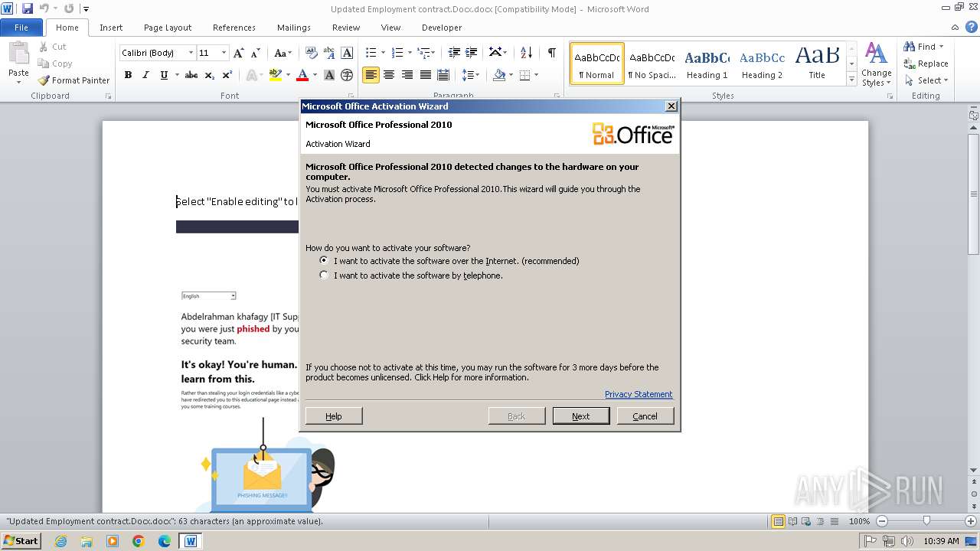Image resolution: width=980 pixels, height=551 pixels.
Task: Apply the Title style
Action: (x=817, y=64)
